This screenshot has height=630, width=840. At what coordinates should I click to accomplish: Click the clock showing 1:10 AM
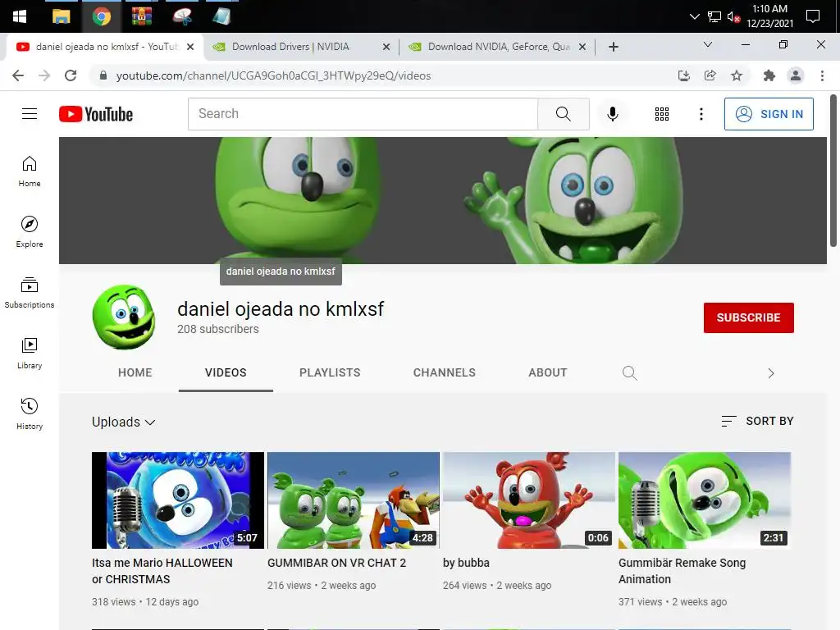pos(769,16)
